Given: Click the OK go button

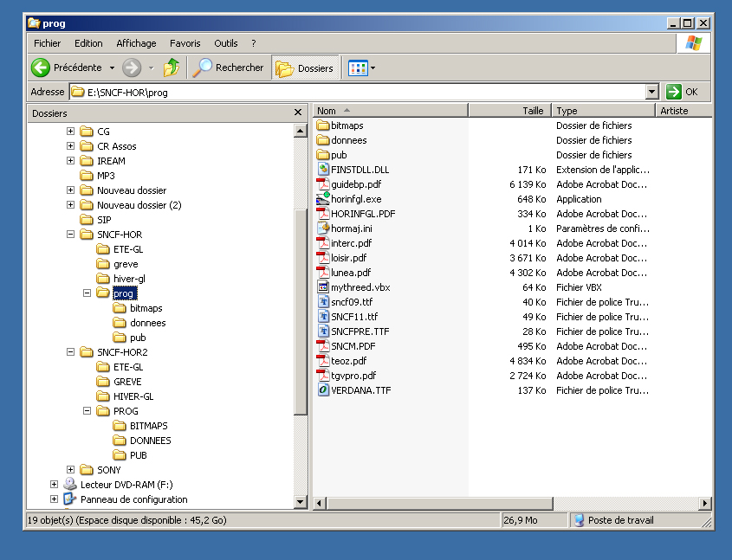Looking at the screenshot, I should (x=683, y=92).
